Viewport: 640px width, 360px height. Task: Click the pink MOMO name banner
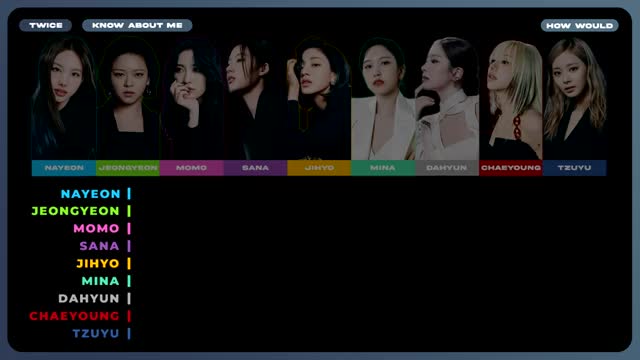(191, 168)
